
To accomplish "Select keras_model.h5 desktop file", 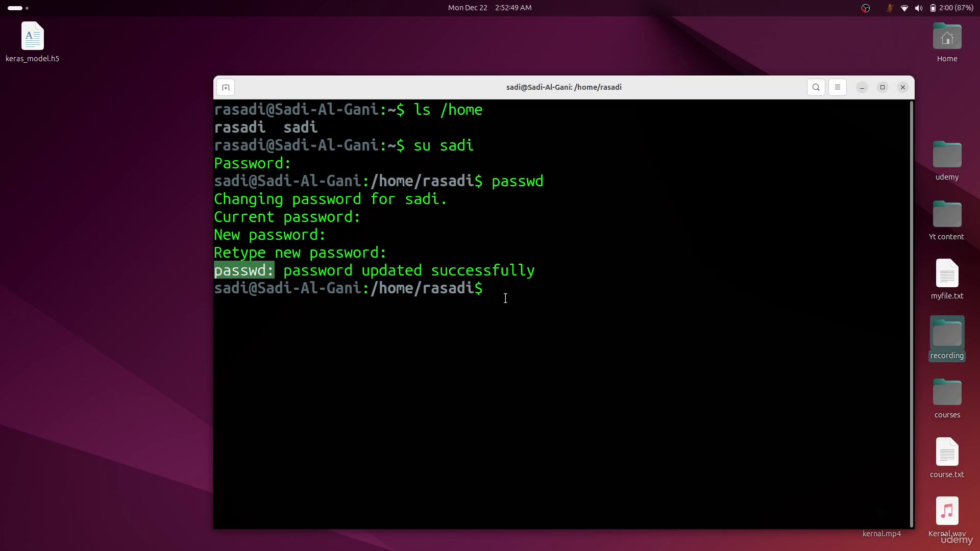I will coord(32,42).
